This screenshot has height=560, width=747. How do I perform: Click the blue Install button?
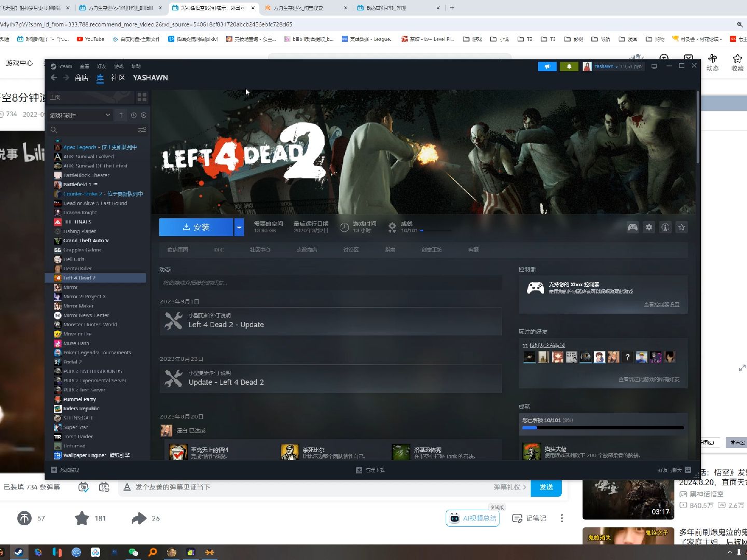click(196, 227)
